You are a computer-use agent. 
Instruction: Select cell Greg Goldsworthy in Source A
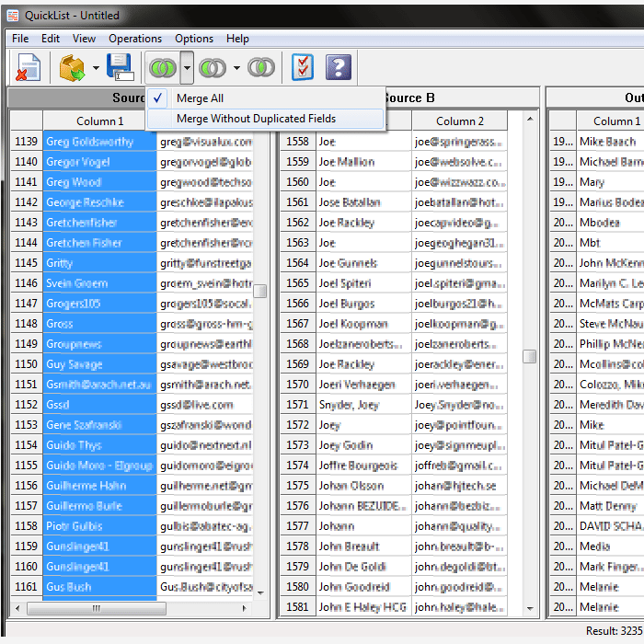[99, 142]
